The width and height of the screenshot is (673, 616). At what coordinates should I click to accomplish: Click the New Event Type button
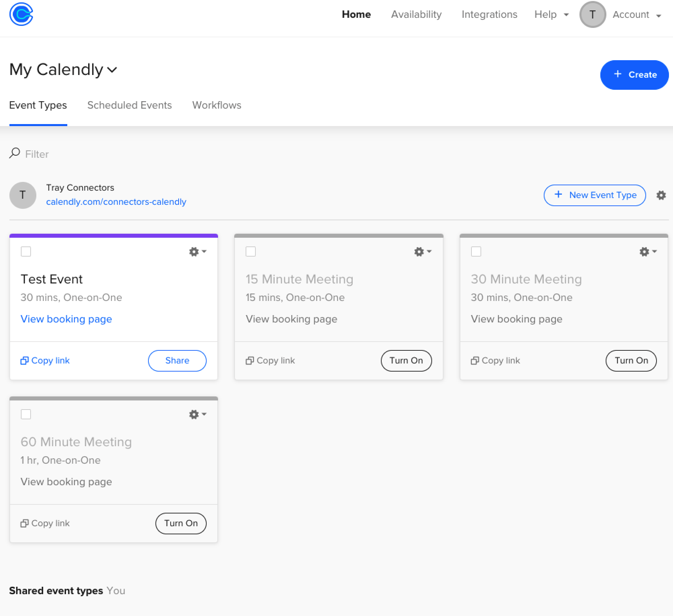point(594,195)
